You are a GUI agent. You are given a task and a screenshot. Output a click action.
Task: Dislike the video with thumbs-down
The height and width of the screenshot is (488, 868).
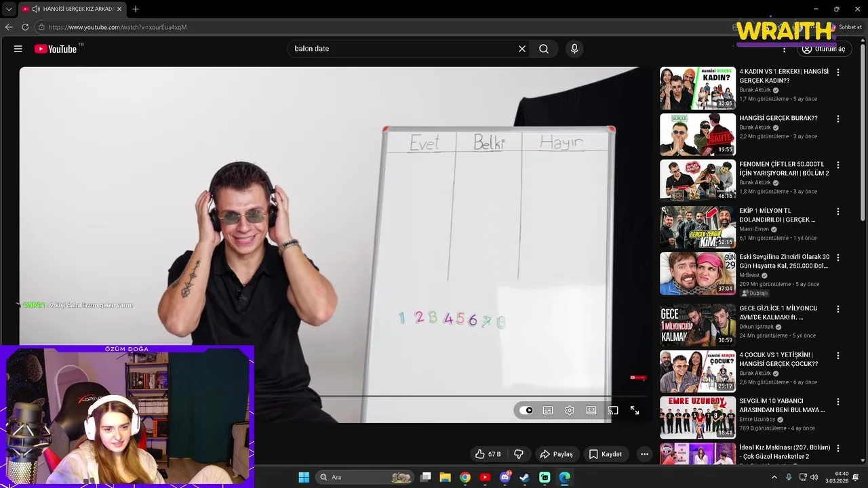point(519,454)
